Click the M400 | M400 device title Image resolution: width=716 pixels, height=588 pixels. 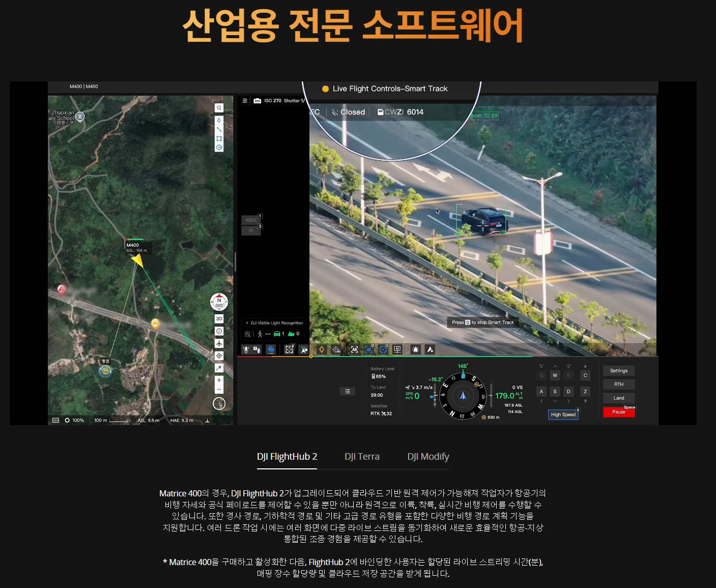coord(84,87)
